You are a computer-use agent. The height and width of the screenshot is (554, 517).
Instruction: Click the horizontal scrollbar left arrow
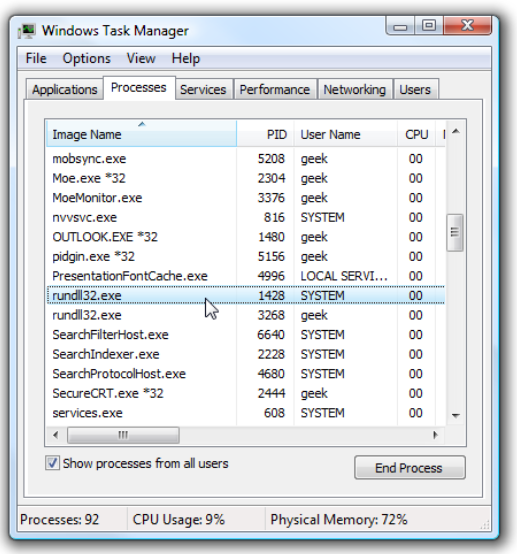[55, 435]
